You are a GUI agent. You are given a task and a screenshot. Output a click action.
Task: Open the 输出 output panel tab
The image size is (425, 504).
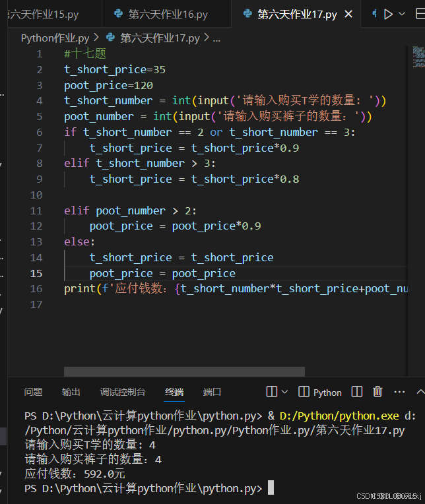tap(71, 392)
